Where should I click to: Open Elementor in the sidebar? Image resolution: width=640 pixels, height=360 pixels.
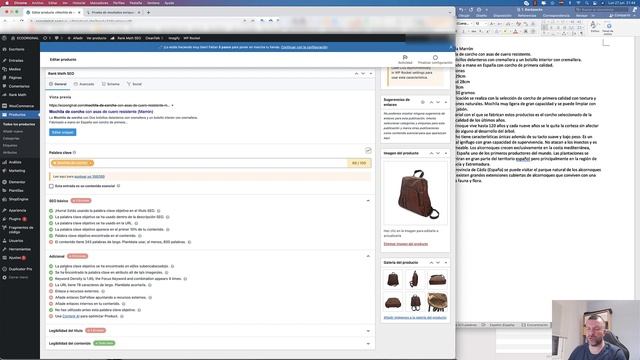tap(17, 182)
